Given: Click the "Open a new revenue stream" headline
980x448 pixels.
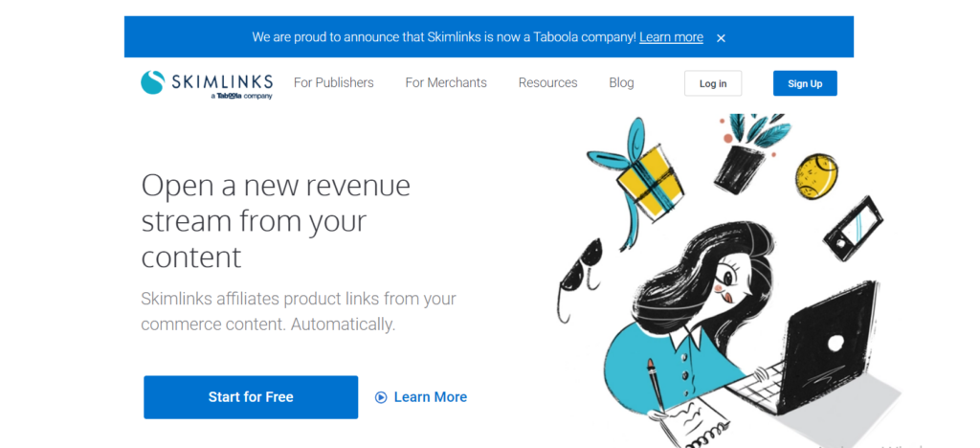Looking at the screenshot, I should tap(276, 220).
